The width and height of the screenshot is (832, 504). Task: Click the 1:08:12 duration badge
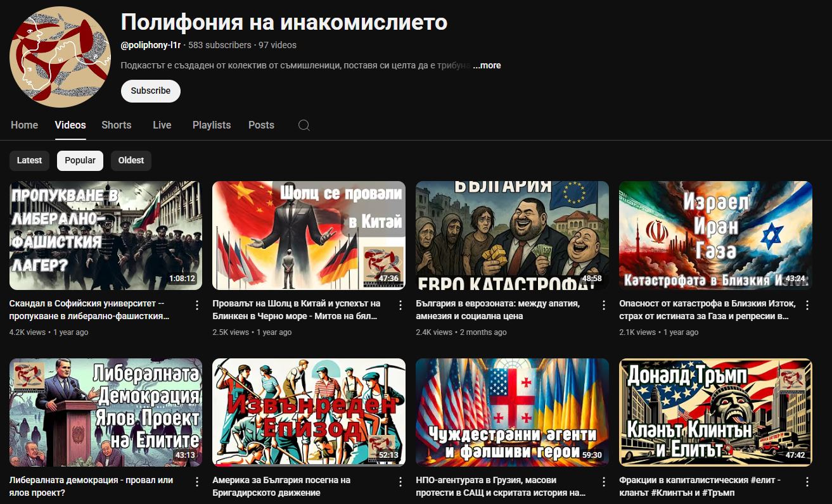tap(182, 279)
